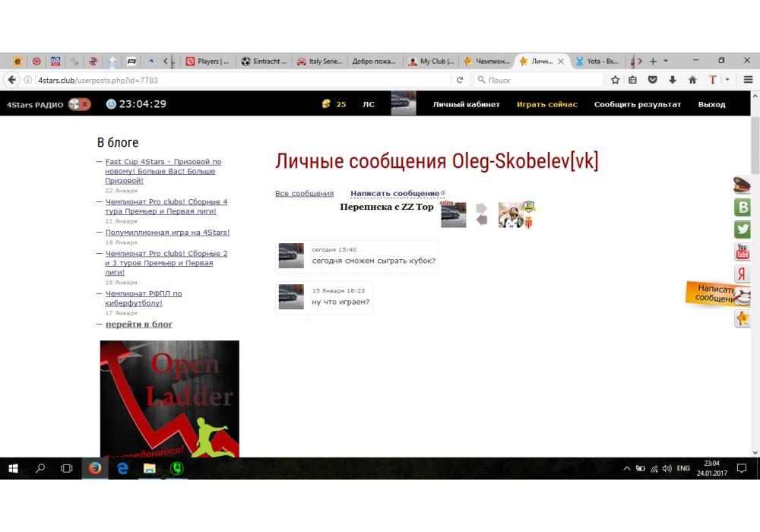Open 'Личный кабинет' in top navigation
760x532 pixels.
(x=466, y=104)
